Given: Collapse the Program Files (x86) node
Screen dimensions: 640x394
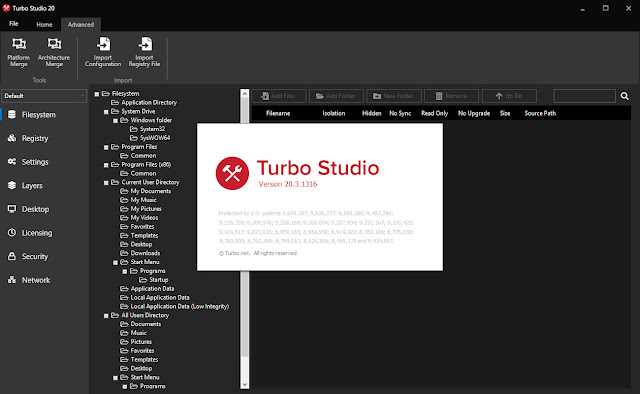Looking at the screenshot, I should (106, 165).
